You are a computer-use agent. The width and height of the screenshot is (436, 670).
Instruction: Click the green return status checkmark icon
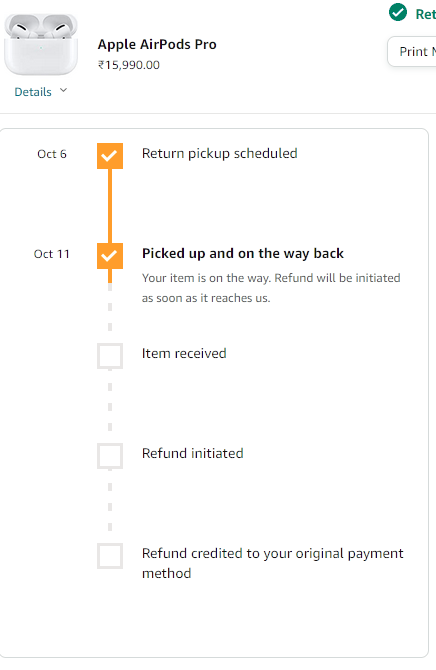(398, 12)
